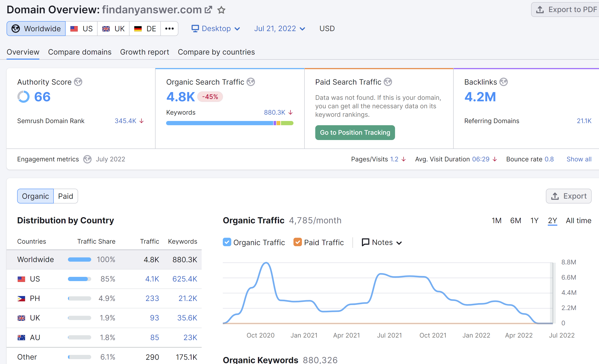Click Pages/Visits value 1.2
599x364 pixels.
pos(394,159)
